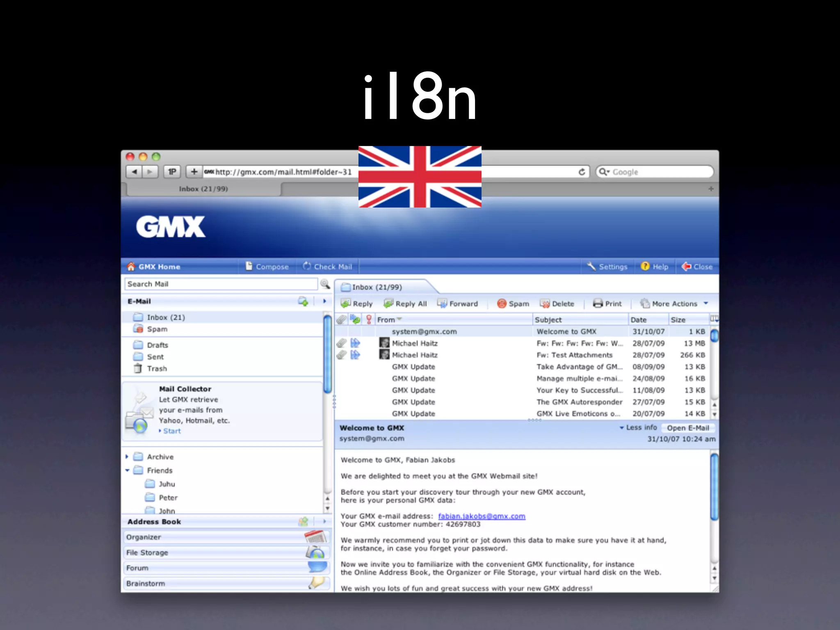Click the Search Mail magnifier icon

click(x=325, y=284)
